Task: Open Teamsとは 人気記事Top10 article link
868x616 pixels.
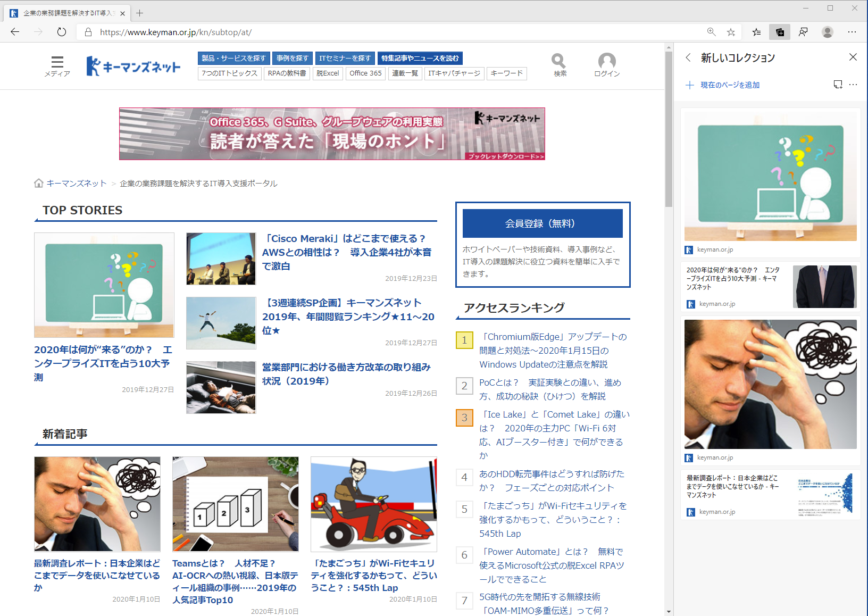Action: click(x=235, y=581)
